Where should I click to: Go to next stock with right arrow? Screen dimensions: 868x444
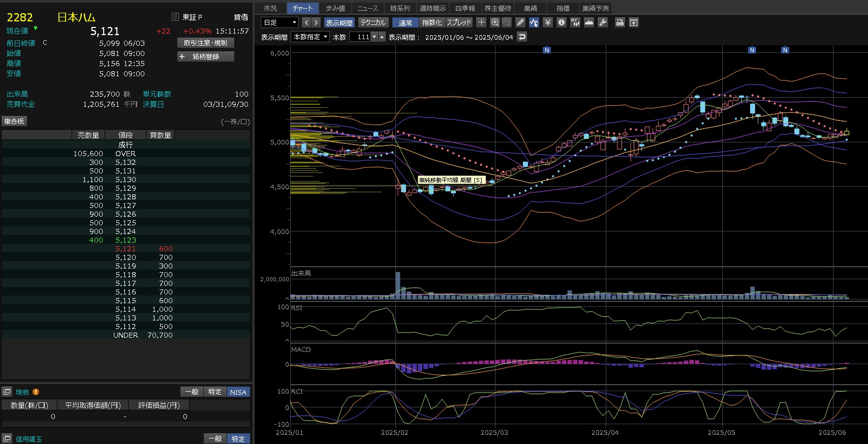(316, 22)
